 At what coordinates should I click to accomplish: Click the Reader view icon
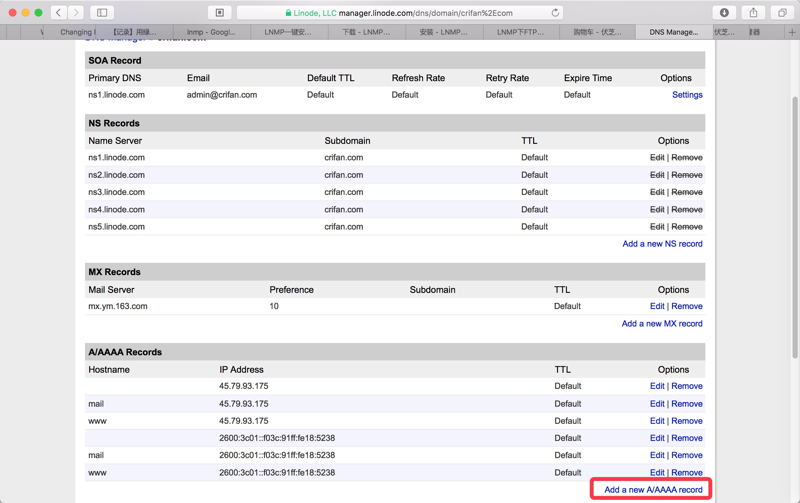click(x=220, y=13)
